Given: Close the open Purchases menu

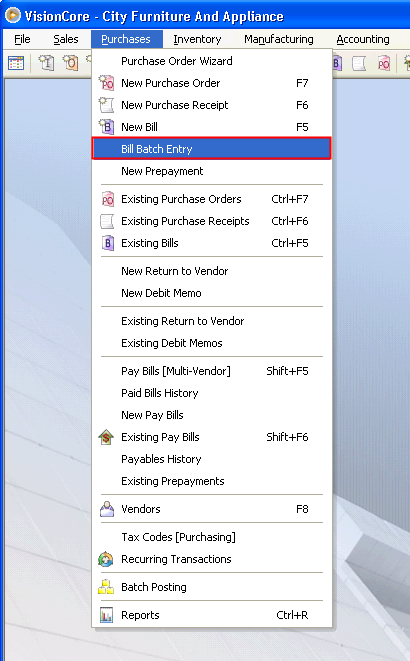Looking at the screenshot, I should 126,39.
